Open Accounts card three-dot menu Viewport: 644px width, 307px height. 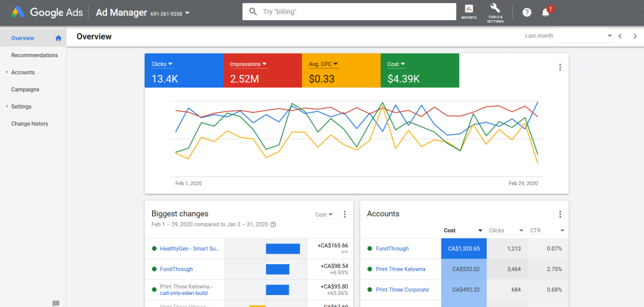tap(560, 214)
